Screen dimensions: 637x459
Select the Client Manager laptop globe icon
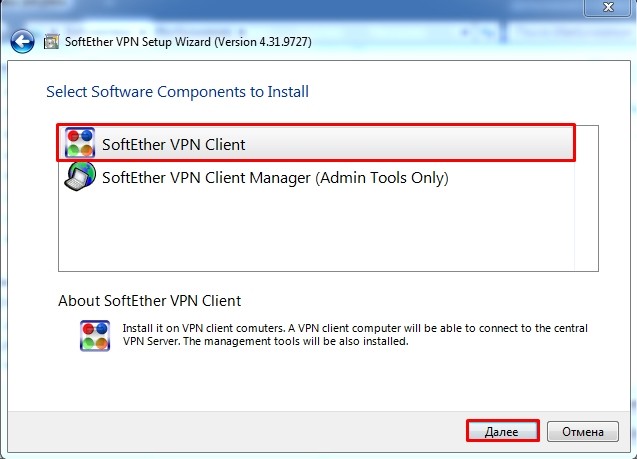[x=80, y=177]
